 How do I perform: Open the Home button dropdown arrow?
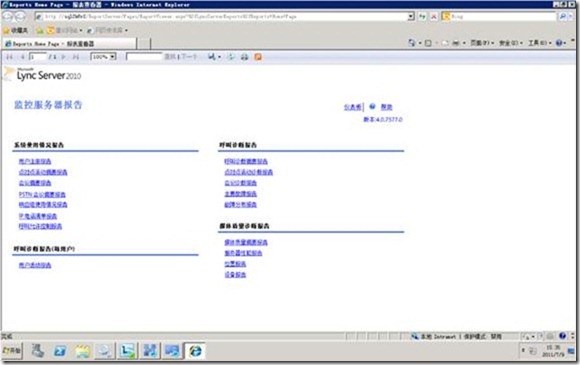point(420,43)
